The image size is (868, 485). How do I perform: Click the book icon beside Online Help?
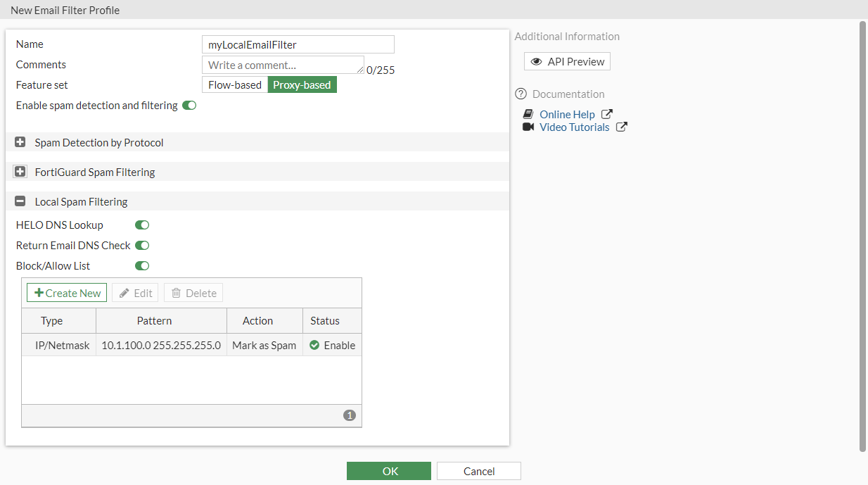pyautogui.click(x=528, y=114)
